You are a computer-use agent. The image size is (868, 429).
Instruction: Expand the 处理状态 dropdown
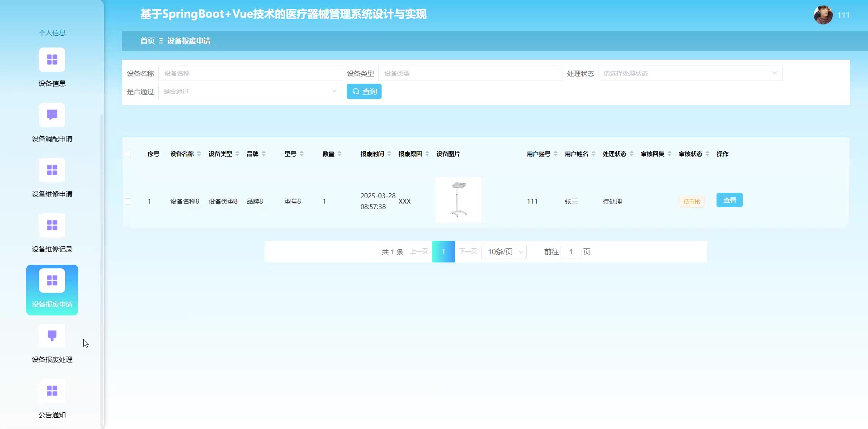pyautogui.click(x=690, y=73)
